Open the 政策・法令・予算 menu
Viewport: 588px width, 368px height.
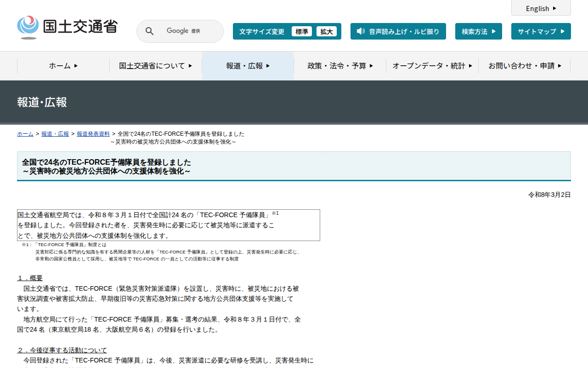(340, 66)
